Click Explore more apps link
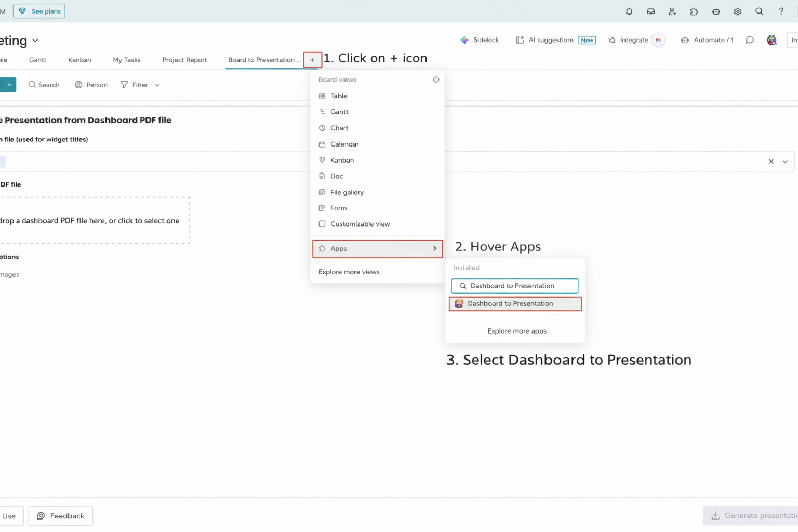Viewport: 798px width, 532px height. (516, 331)
